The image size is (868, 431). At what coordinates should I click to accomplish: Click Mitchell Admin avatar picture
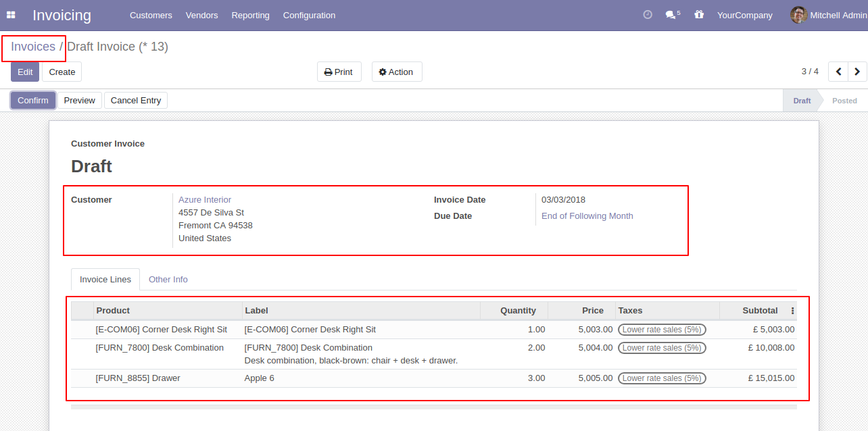tap(798, 15)
